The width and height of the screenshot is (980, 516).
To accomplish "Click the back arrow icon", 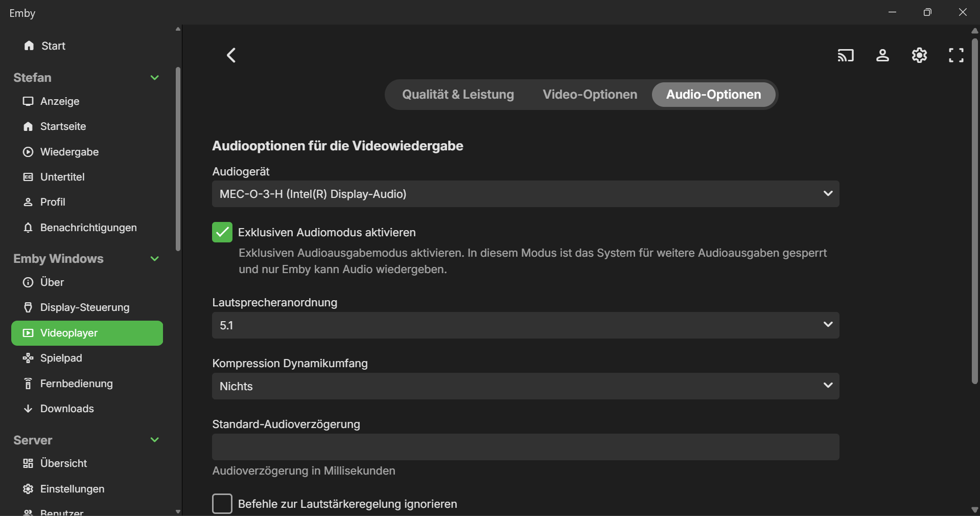I will [x=231, y=55].
